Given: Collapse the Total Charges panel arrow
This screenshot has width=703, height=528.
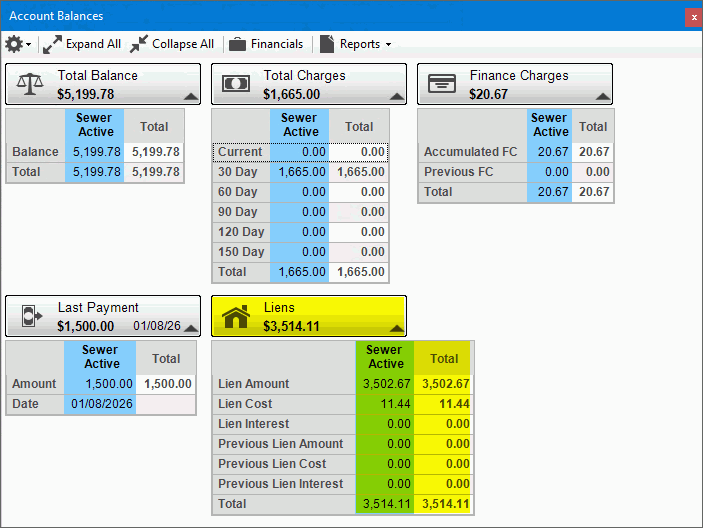Looking at the screenshot, I should coord(396,96).
